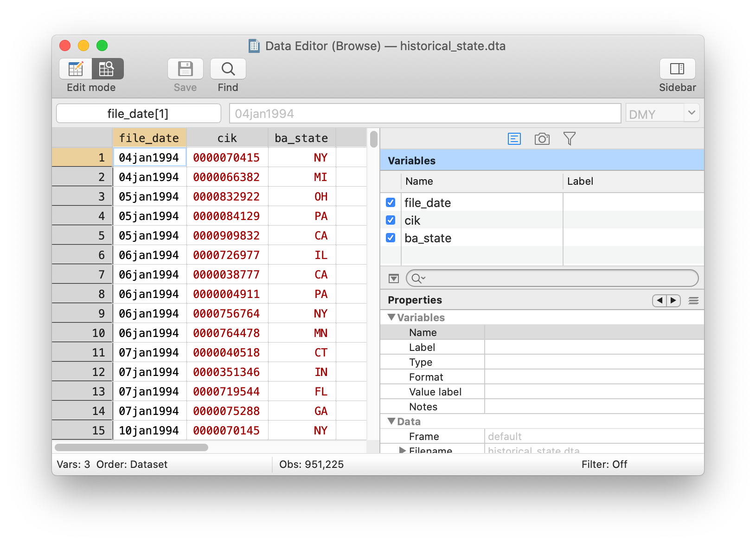Open the DMY format dropdown
This screenshot has width=756, height=544.
[691, 113]
